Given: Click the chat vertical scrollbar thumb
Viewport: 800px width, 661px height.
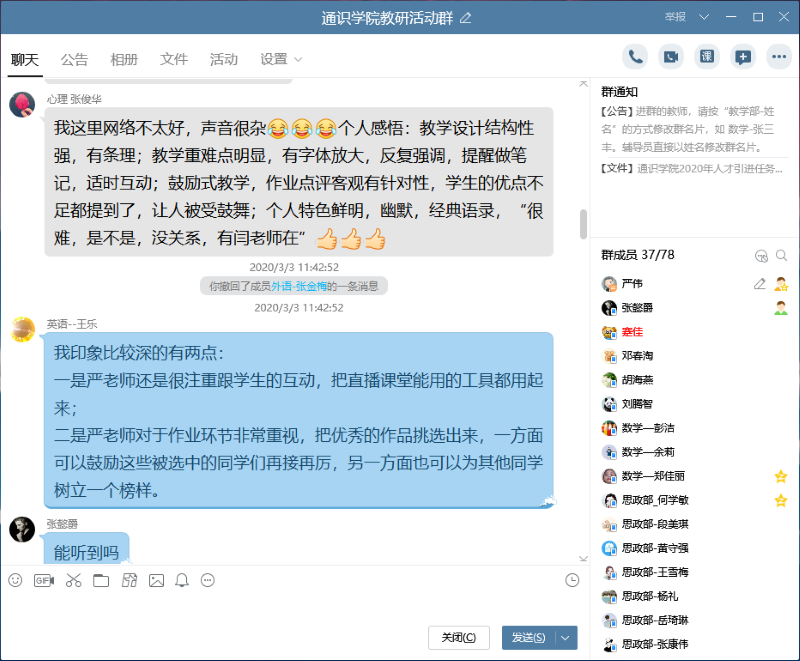Looking at the screenshot, I should [x=583, y=224].
